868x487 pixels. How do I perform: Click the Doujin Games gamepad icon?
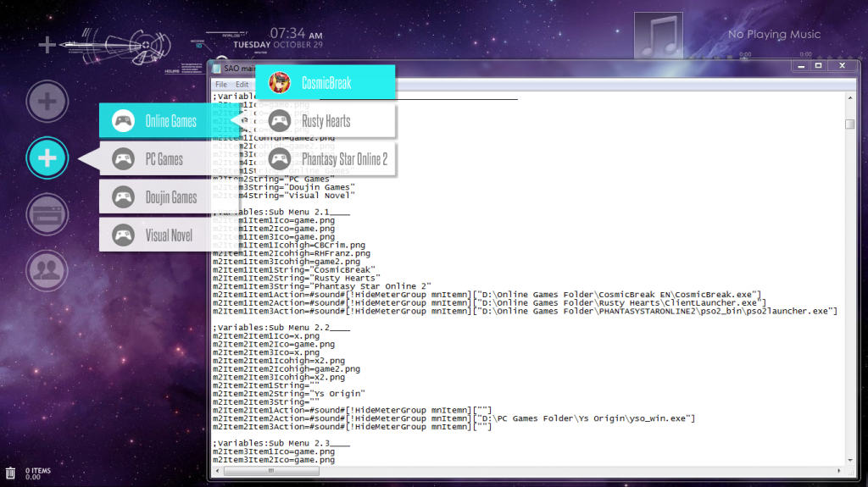(x=123, y=197)
